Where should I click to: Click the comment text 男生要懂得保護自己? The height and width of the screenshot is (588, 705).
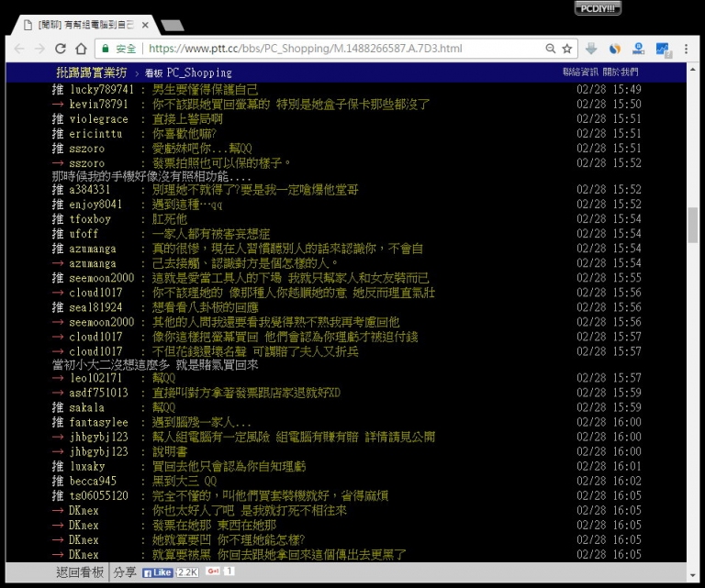pyautogui.click(x=205, y=89)
